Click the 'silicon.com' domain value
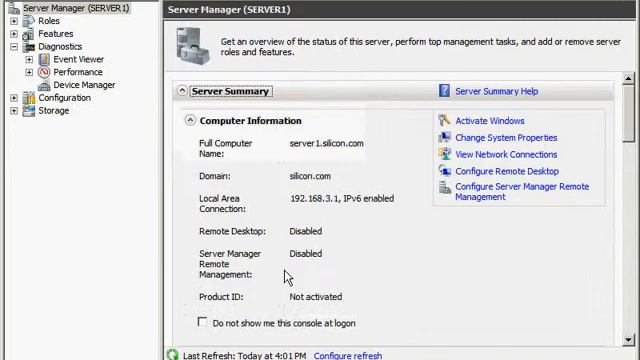The image size is (640, 360). coord(310,176)
